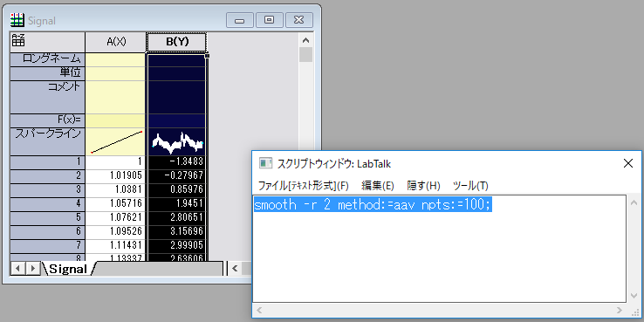Image resolution: width=644 pixels, height=322 pixels.
Task: Click the column B sparkline graph
Action: tap(177, 141)
